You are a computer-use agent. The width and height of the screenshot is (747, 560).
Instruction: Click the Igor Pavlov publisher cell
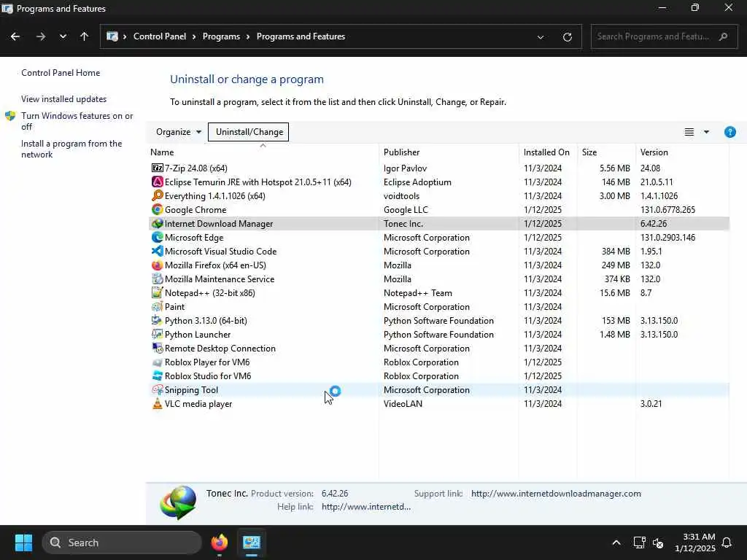[x=405, y=168]
